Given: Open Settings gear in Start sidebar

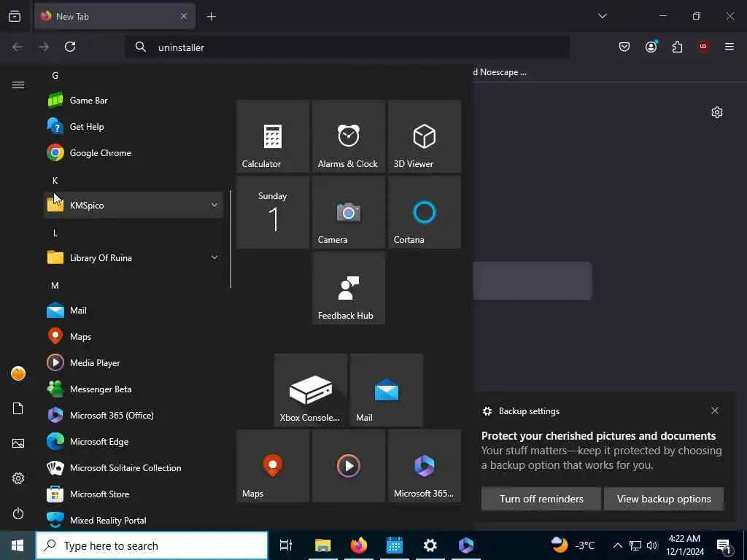Looking at the screenshot, I should pyautogui.click(x=18, y=478).
